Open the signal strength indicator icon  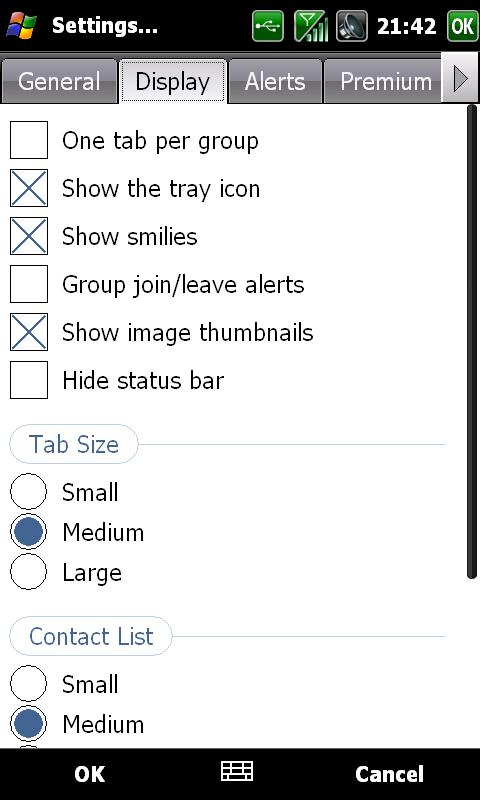coord(311,26)
